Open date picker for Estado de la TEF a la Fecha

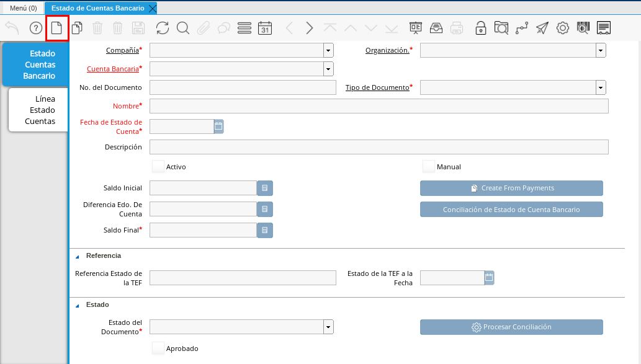coord(490,278)
